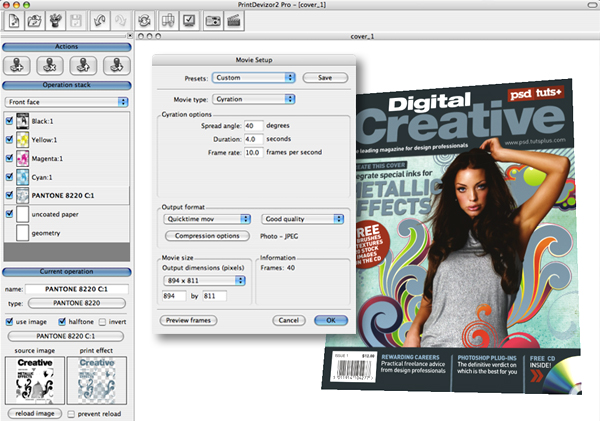The image size is (600, 421).
Task: Select the geometry row in operation stack
Action: point(67,233)
